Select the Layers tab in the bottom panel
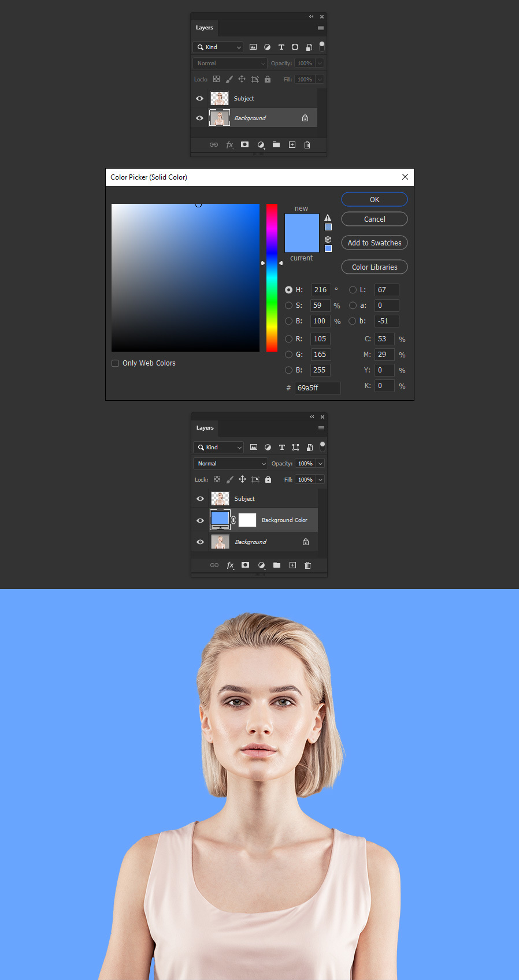Screen dimensions: 519x980 [x=205, y=428]
